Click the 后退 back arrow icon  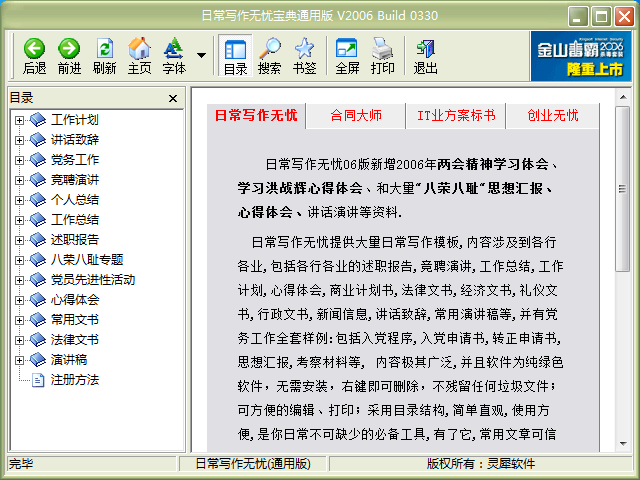(x=34, y=49)
